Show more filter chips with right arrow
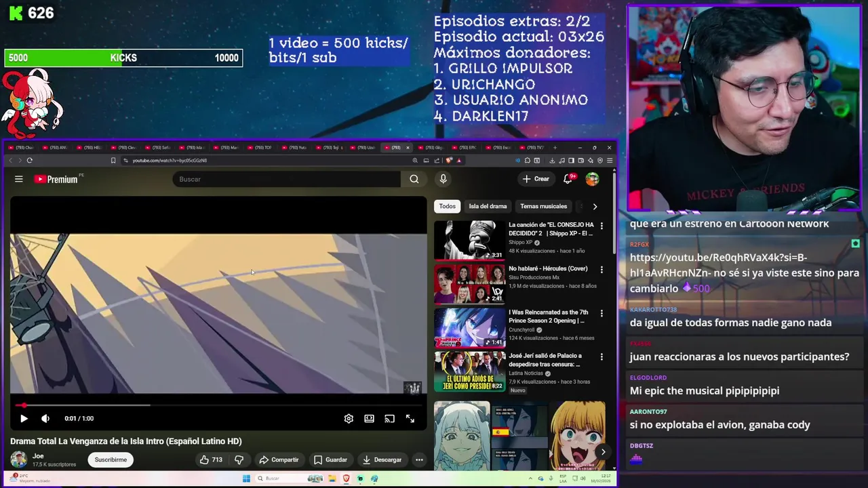The image size is (868, 488). tap(595, 206)
